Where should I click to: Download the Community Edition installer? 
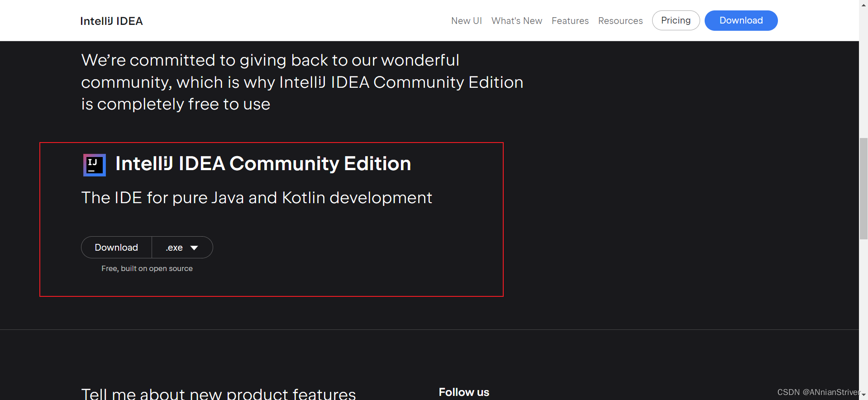[116, 248]
